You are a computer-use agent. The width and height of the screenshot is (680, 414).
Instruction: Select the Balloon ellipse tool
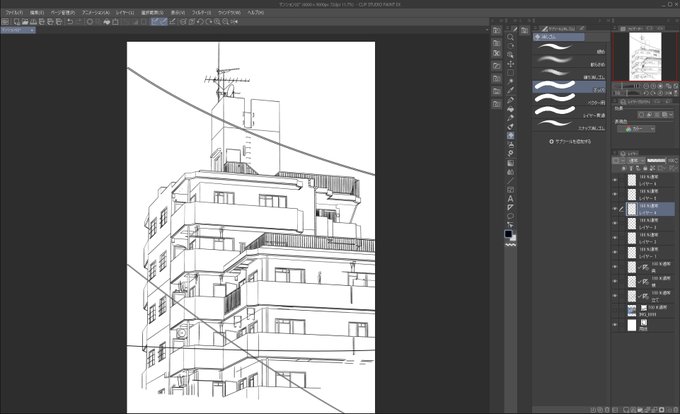[x=510, y=216]
